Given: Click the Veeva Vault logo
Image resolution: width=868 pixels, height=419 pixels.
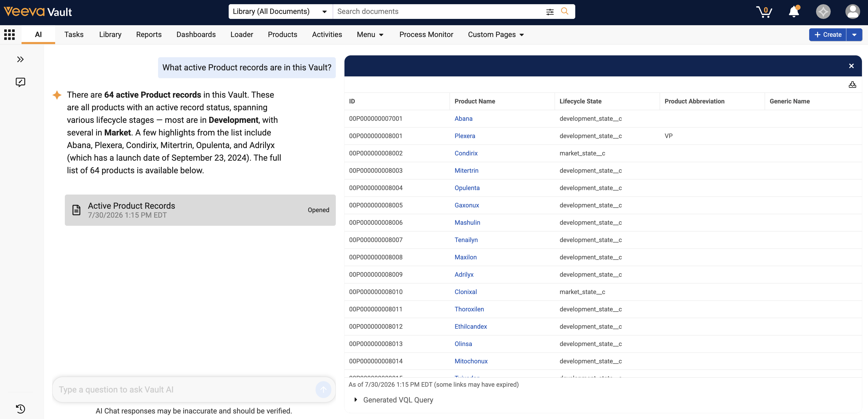Looking at the screenshot, I should coord(38,12).
